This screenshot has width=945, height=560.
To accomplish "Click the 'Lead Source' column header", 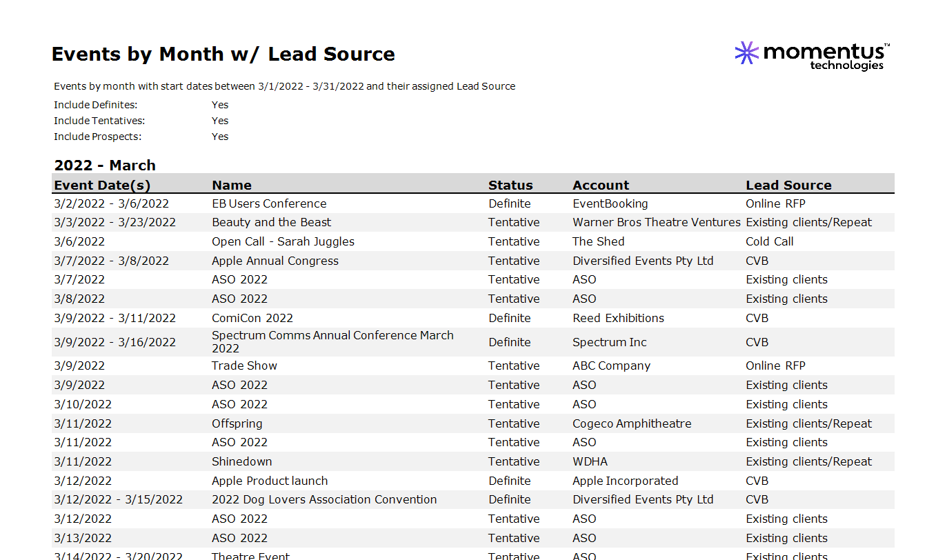I will (x=788, y=185).
